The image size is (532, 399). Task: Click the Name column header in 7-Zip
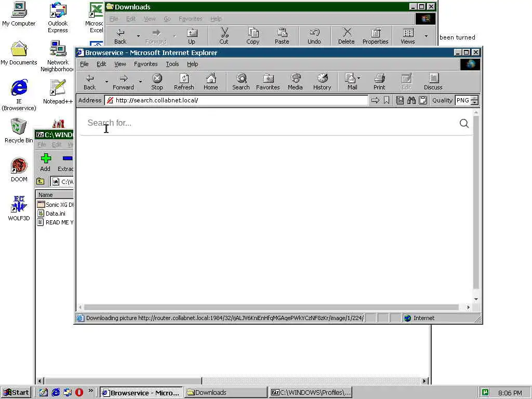55,195
